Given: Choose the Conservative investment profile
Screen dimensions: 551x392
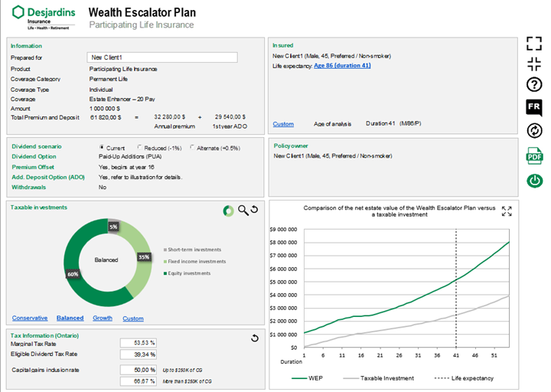Looking at the screenshot, I should (x=30, y=318).
